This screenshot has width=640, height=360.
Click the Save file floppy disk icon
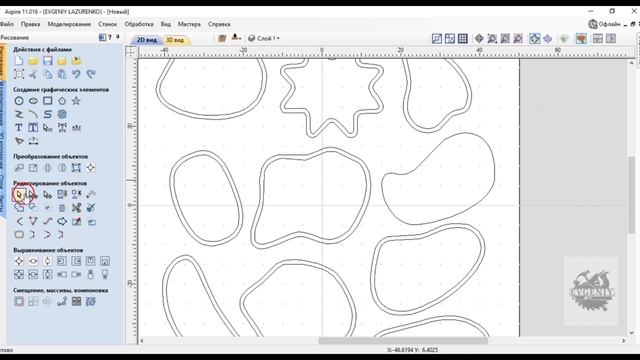(48, 61)
